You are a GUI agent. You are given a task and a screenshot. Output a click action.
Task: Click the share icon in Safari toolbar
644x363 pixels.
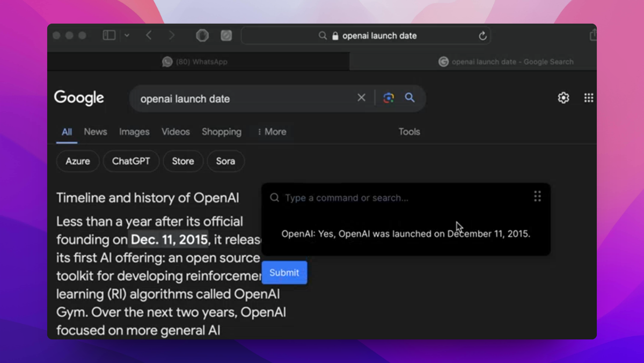[593, 35]
